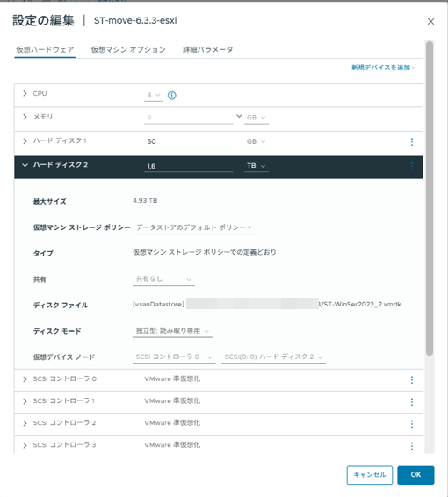This screenshot has height=497, width=448.
Task: Click the キャンセル button
Action: tap(370, 475)
